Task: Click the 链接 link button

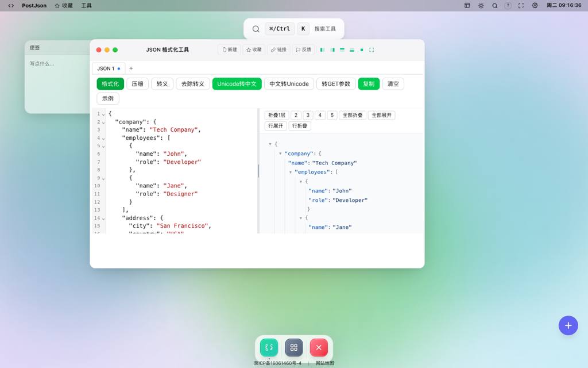Action: [x=278, y=49]
